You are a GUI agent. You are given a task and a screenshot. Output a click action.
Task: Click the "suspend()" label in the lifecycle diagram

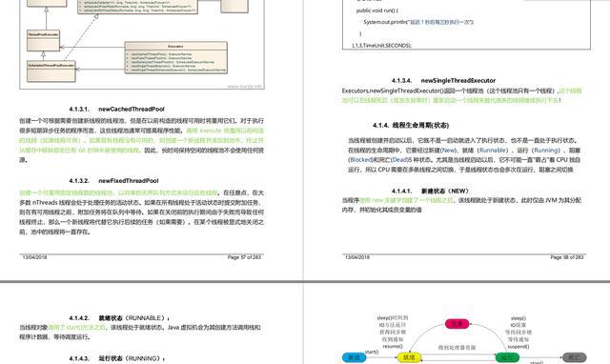518,346
